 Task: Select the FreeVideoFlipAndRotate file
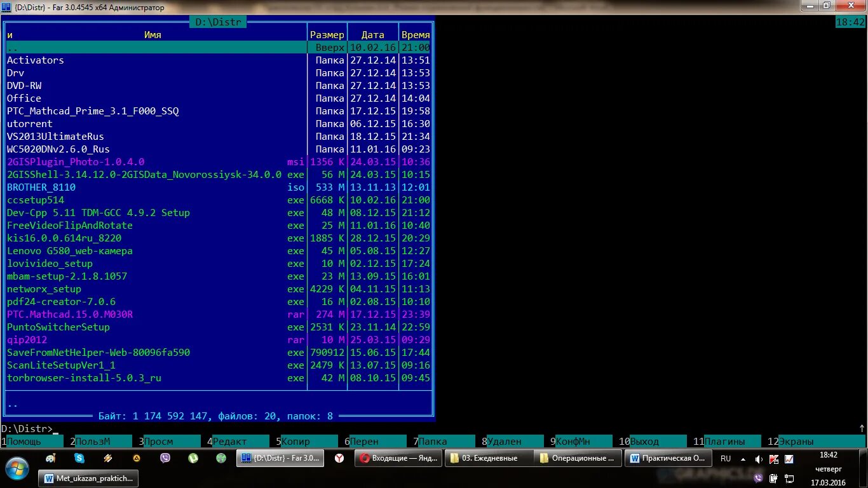pos(218,226)
